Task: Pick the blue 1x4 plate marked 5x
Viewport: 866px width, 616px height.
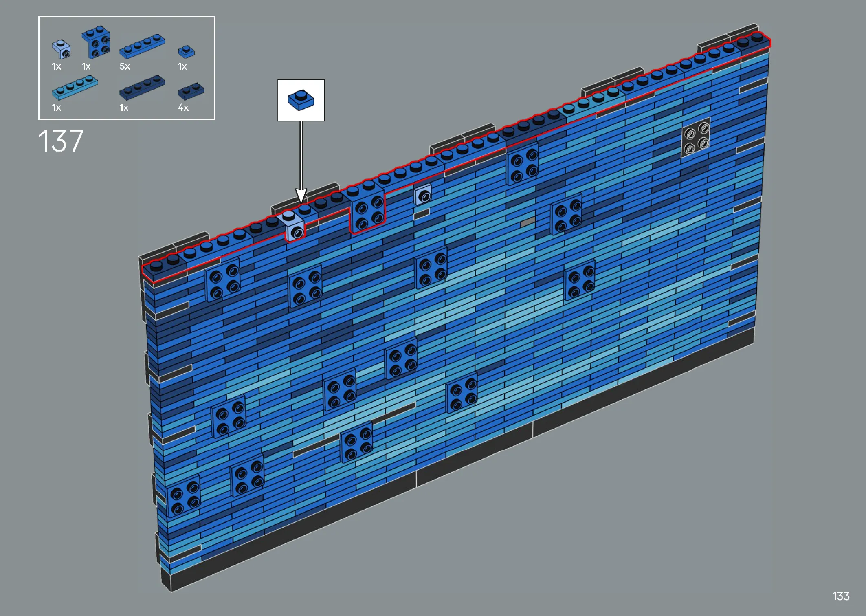Action: tap(142, 46)
